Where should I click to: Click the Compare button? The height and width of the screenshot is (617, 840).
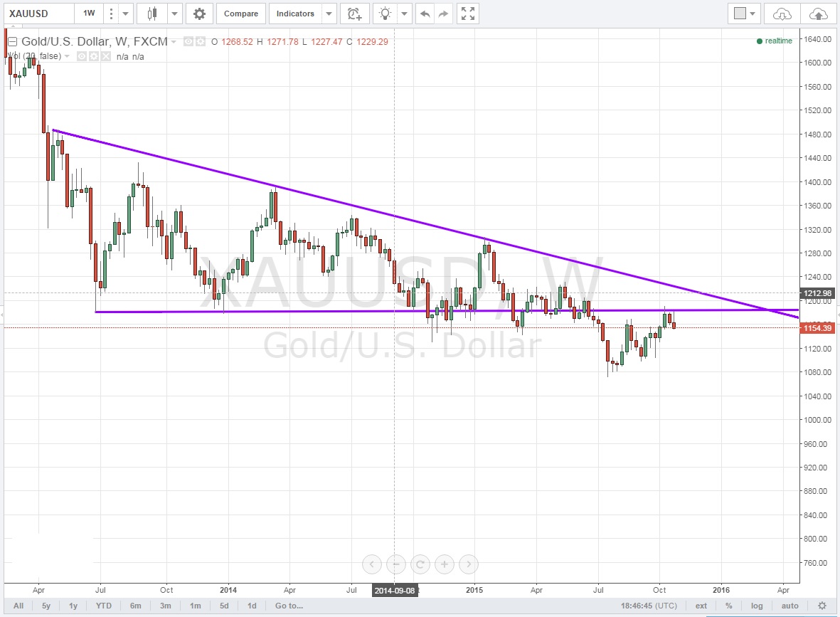click(x=241, y=14)
